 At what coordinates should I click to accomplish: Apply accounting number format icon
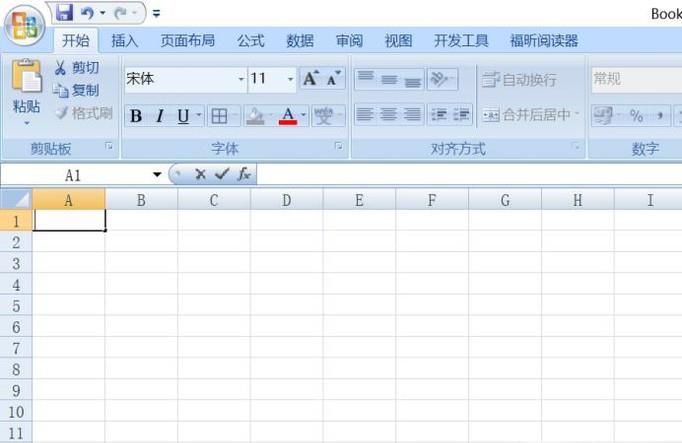pyautogui.click(x=603, y=116)
